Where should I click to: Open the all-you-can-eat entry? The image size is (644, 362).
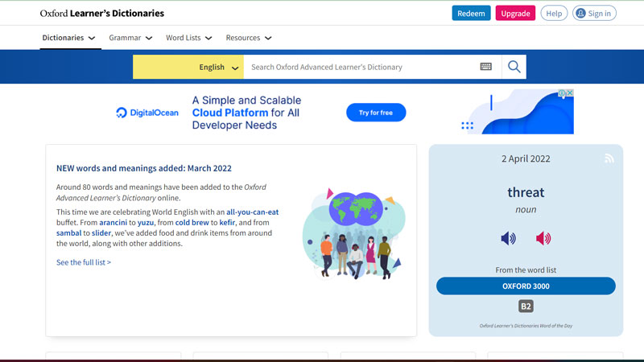click(x=252, y=212)
